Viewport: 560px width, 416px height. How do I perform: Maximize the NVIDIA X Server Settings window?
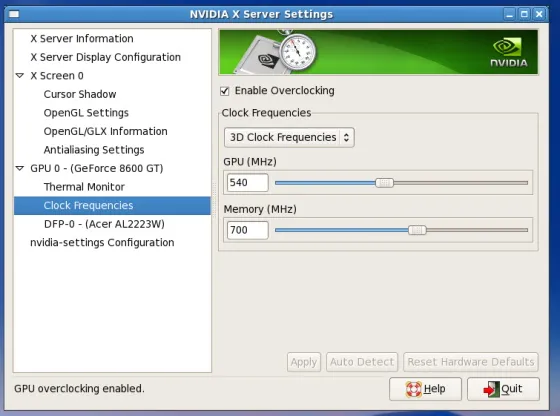524,14
